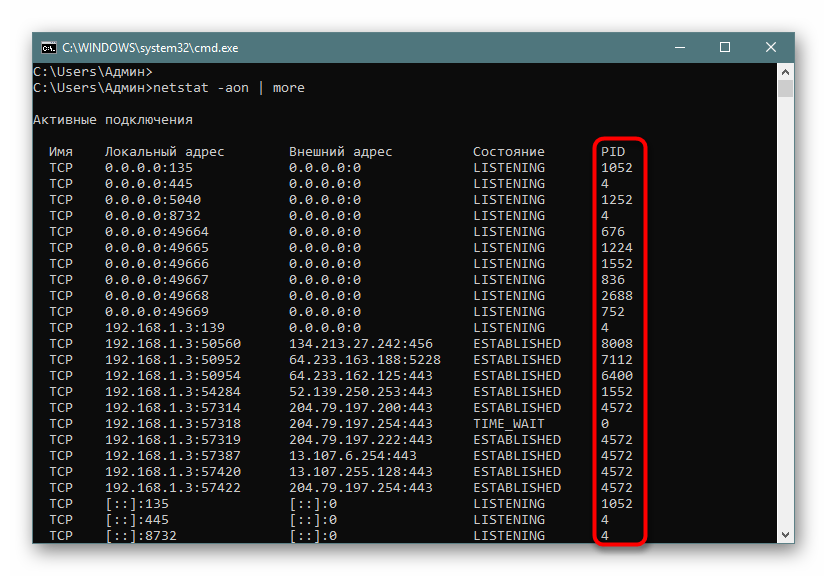
Task: Click local address 192.168.1.3:50952
Action: (x=173, y=360)
